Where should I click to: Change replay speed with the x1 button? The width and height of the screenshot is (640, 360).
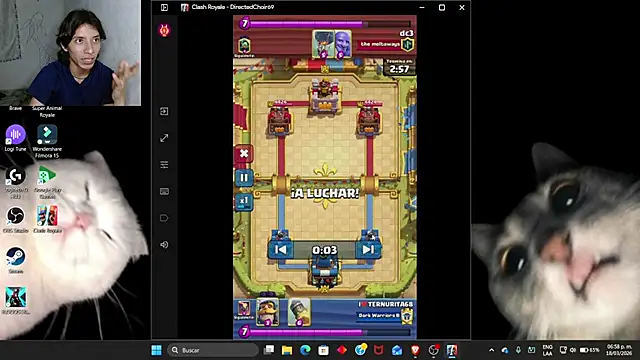[x=244, y=202]
